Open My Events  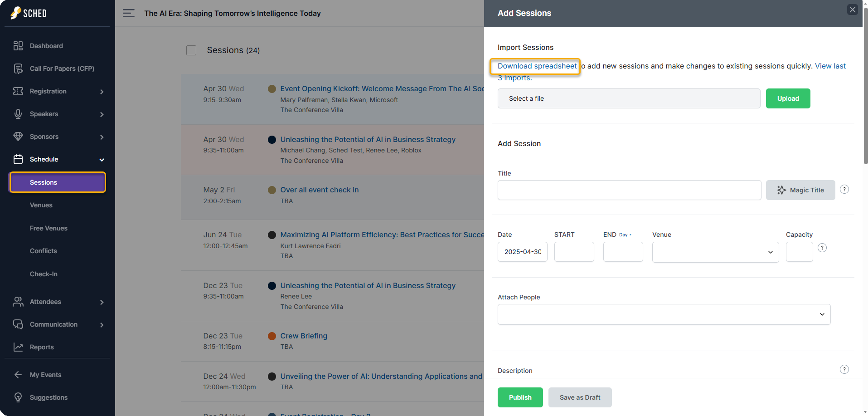point(45,375)
